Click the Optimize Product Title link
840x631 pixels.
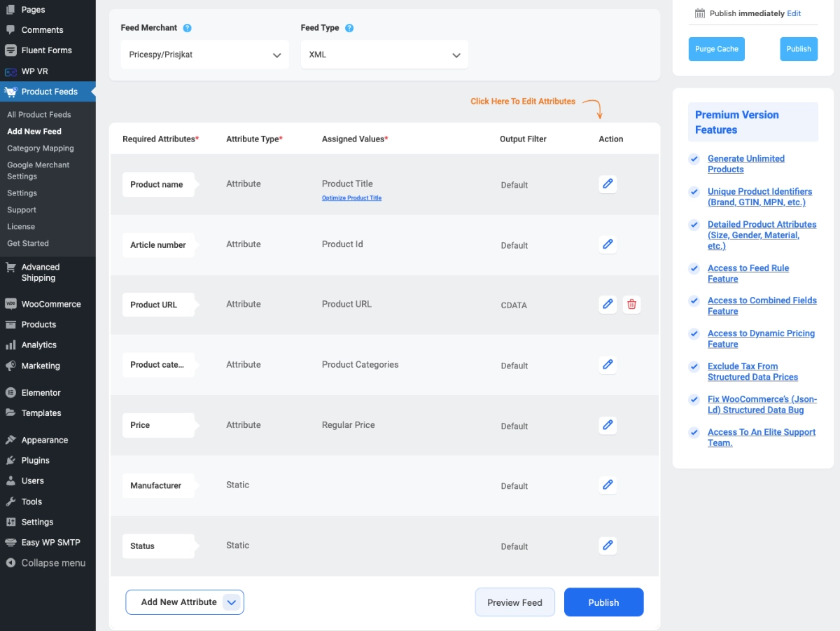(351, 198)
